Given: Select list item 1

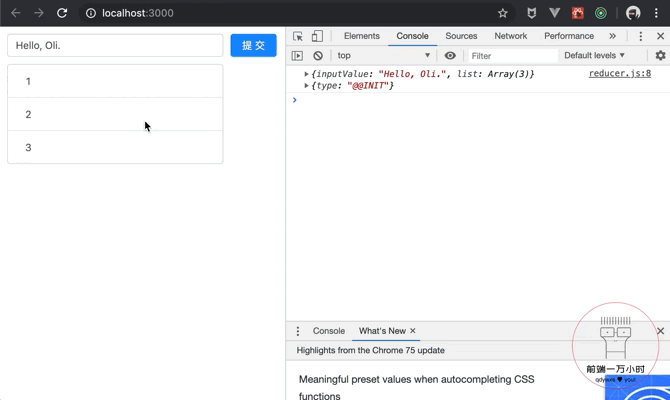Looking at the screenshot, I should click(x=115, y=81).
